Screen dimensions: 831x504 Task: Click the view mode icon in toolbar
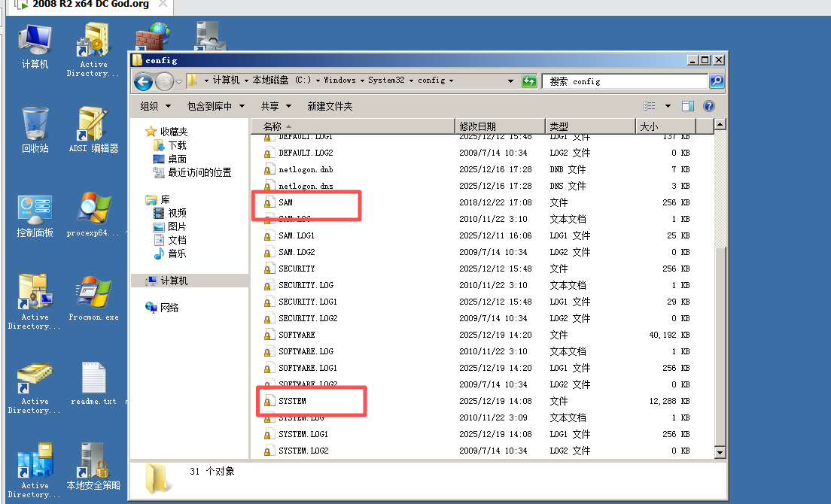pyautogui.click(x=649, y=106)
